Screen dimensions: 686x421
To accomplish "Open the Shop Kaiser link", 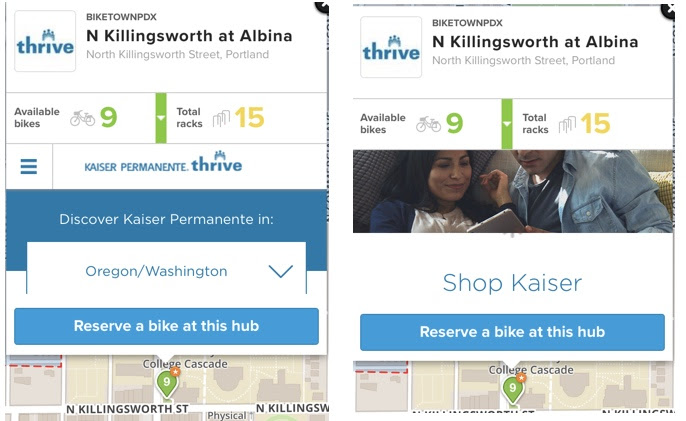I will [512, 283].
